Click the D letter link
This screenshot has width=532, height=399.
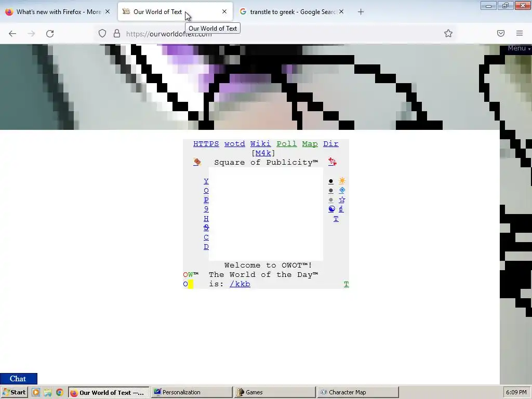[206, 247]
